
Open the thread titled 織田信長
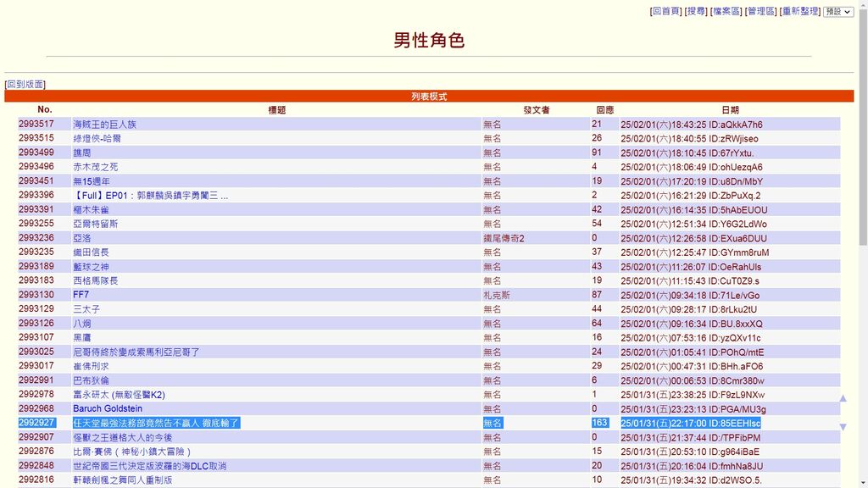pyautogui.click(x=91, y=252)
